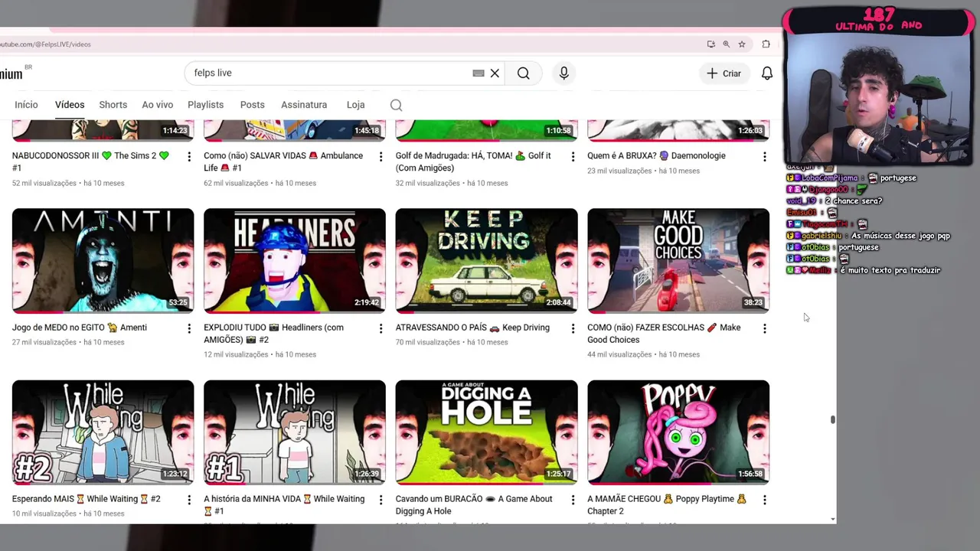Open the Make Good Choices thumbnail
Viewport: 980px width, 551px height.
point(678,260)
